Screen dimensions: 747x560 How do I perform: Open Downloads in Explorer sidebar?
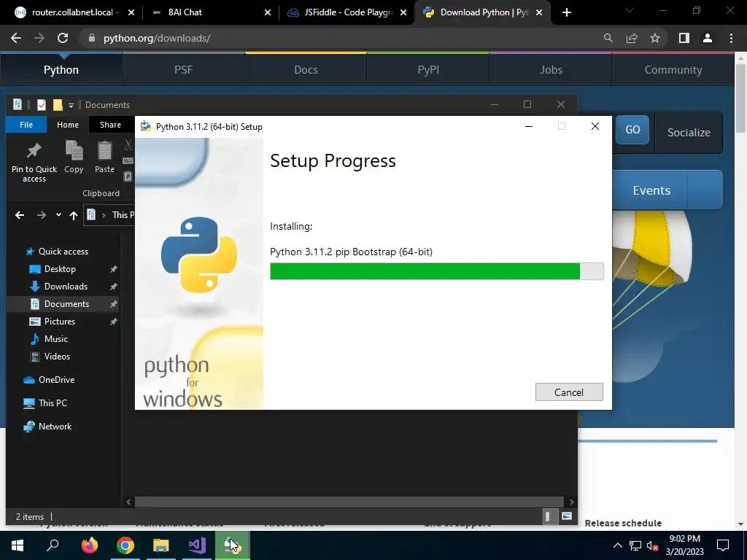click(66, 287)
